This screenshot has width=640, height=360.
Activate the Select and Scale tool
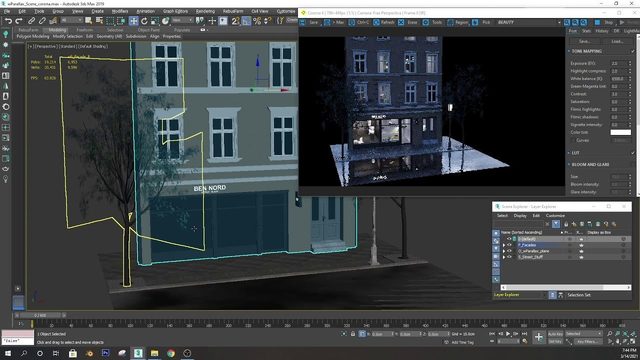coord(154,20)
